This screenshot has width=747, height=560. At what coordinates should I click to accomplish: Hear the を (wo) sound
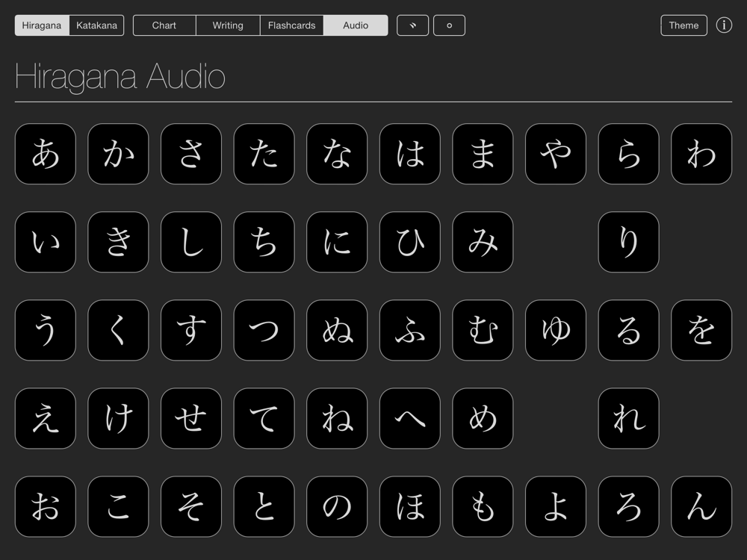point(701,330)
